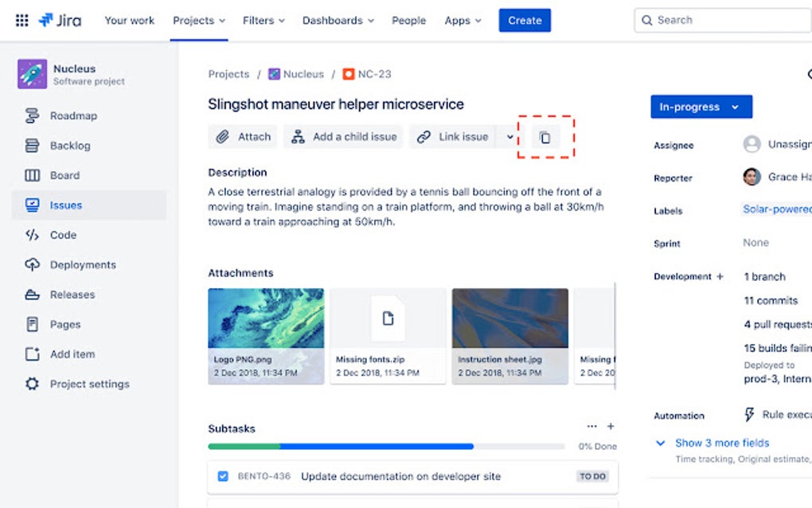This screenshot has width=812, height=508.
Task: Open the Link issue dropdown arrow
Action: tap(509, 136)
